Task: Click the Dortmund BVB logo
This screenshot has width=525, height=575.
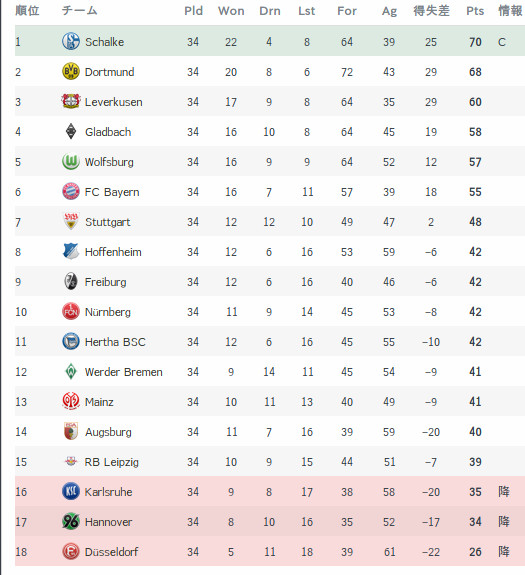Action: click(71, 71)
